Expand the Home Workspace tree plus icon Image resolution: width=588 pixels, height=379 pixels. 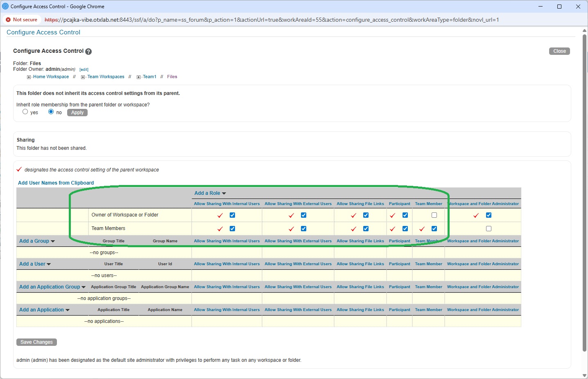[x=29, y=77]
